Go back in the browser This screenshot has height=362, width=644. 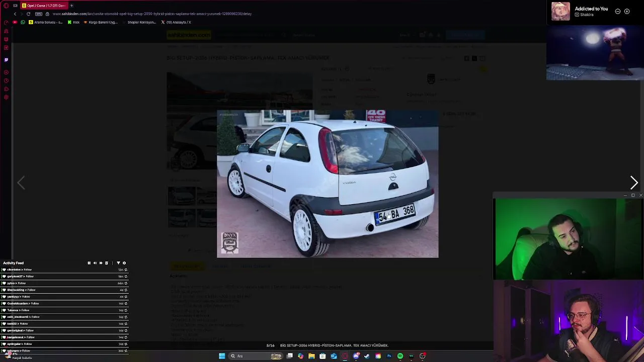(x=15, y=14)
